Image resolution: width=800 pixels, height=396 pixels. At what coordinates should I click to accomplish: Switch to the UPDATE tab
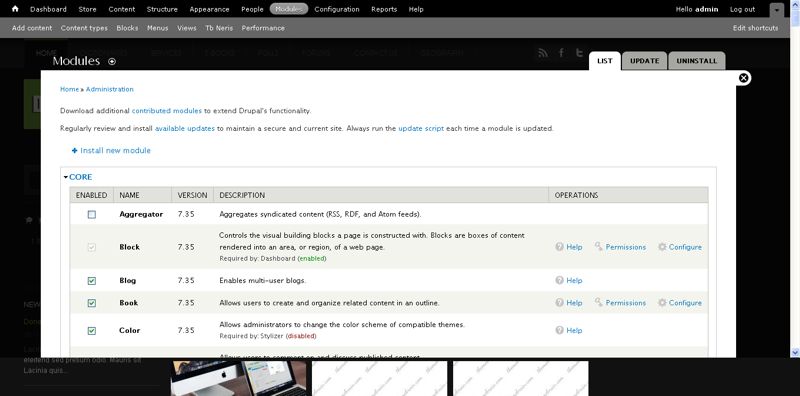(644, 61)
